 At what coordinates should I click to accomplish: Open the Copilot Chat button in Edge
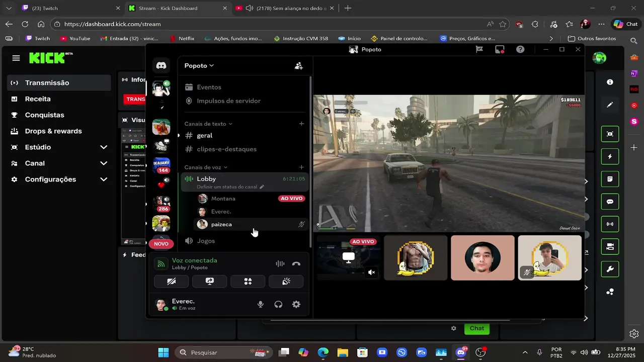(x=625, y=24)
